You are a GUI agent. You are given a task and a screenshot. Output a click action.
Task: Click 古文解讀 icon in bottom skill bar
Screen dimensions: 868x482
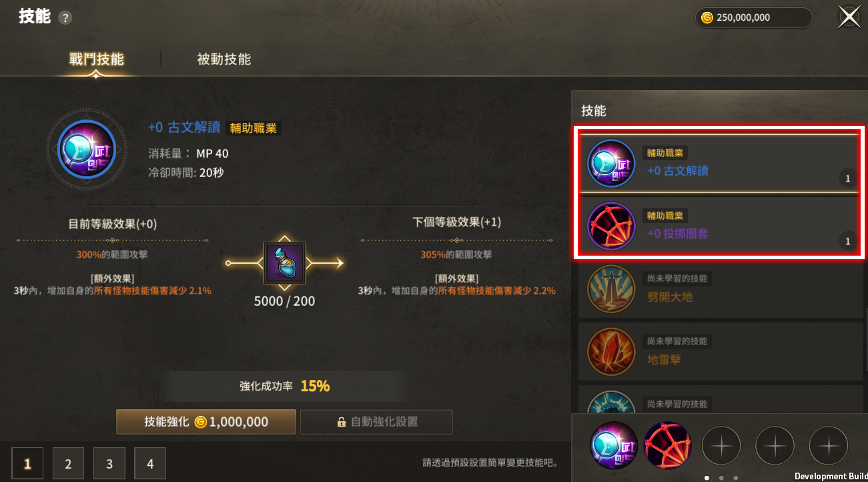pyautogui.click(x=614, y=446)
